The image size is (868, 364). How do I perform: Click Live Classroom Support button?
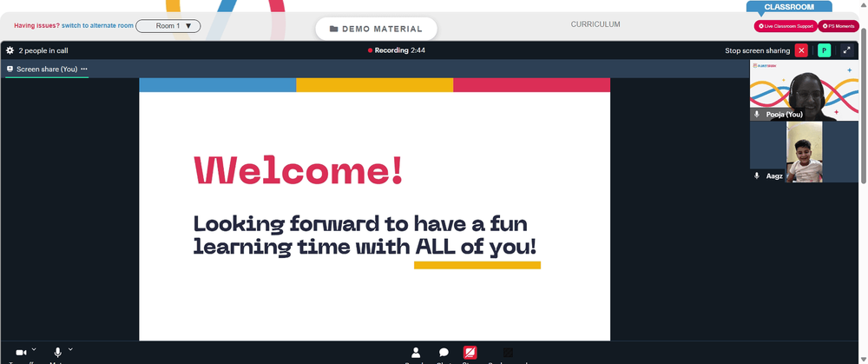[x=786, y=26]
